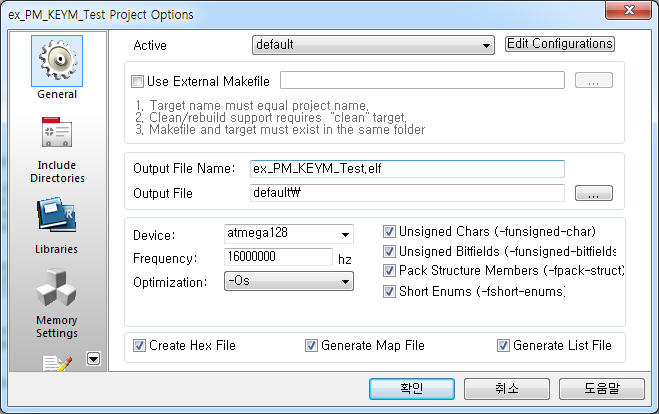Open the Include Directories section icon
Screen dimensions: 659x414
point(57,136)
